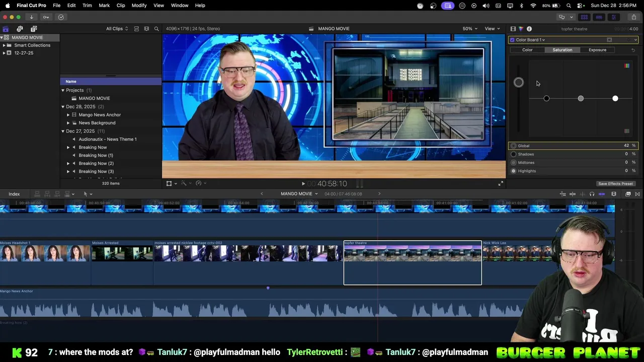Click the Name column header
The image size is (644, 362).
tap(111, 81)
